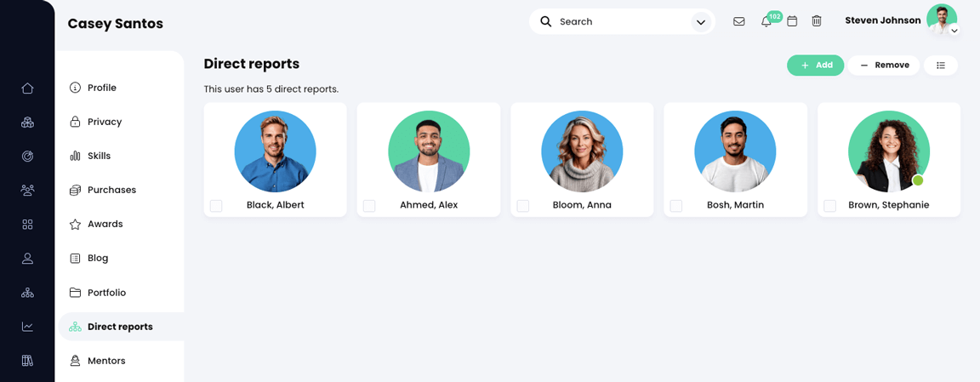Click Martin Bosh's profile photo
980x382 pixels.
point(735,151)
